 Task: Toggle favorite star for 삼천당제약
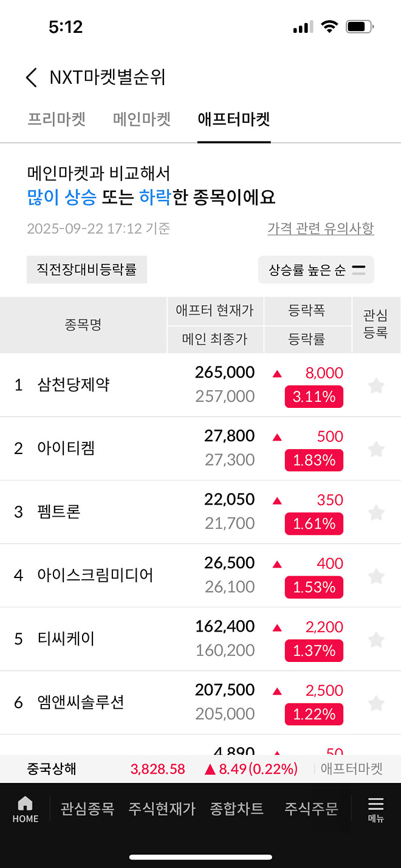(376, 385)
